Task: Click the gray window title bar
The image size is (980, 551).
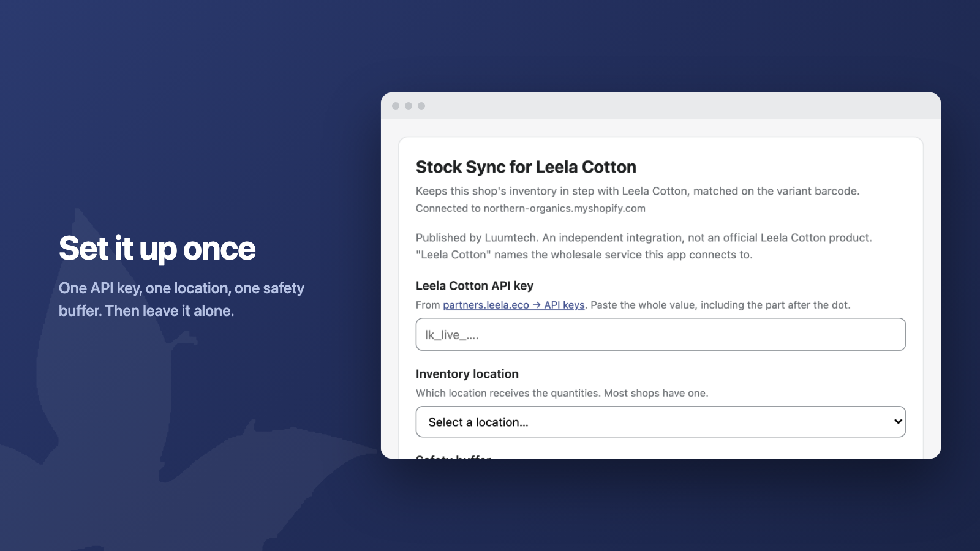Action: [x=660, y=106]
